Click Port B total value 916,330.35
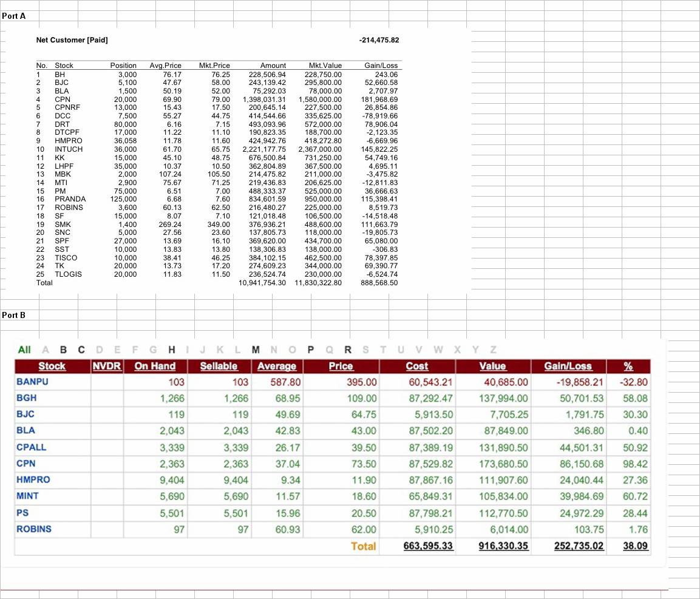The image size is (700, 599). 503,546
